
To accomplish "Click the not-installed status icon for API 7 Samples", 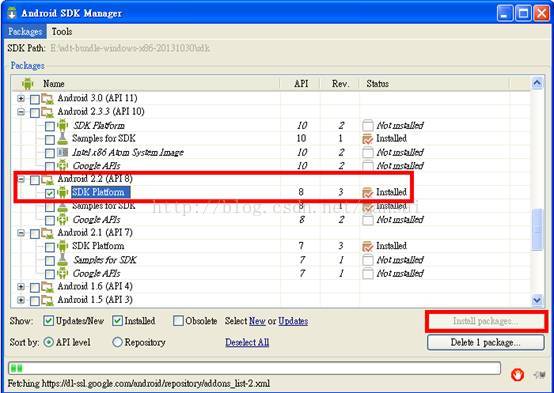I will point(368,260).
